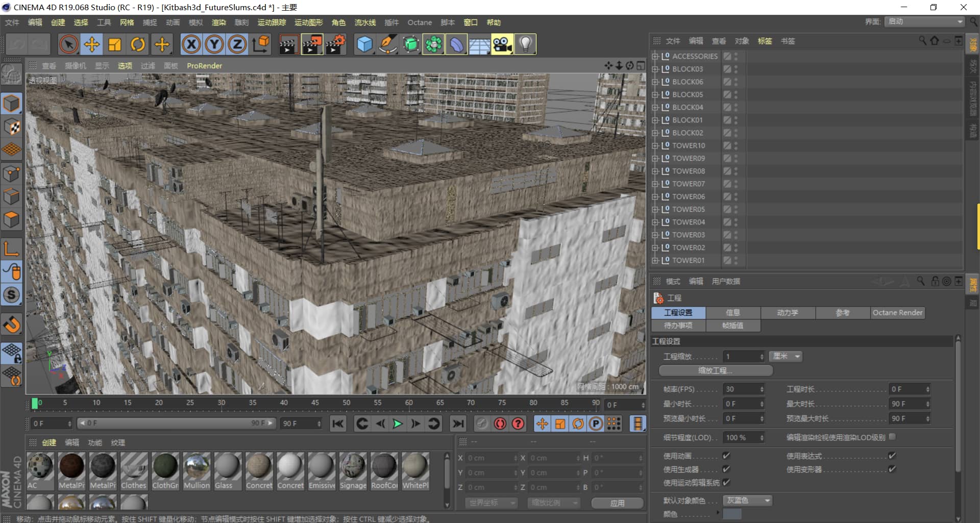Add a light object
The height and width of the screenshot is (523, 980).
525,44
